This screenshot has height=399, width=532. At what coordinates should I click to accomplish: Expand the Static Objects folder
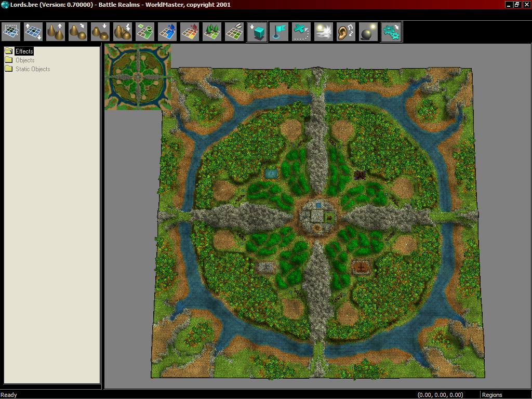pos(32,69)
